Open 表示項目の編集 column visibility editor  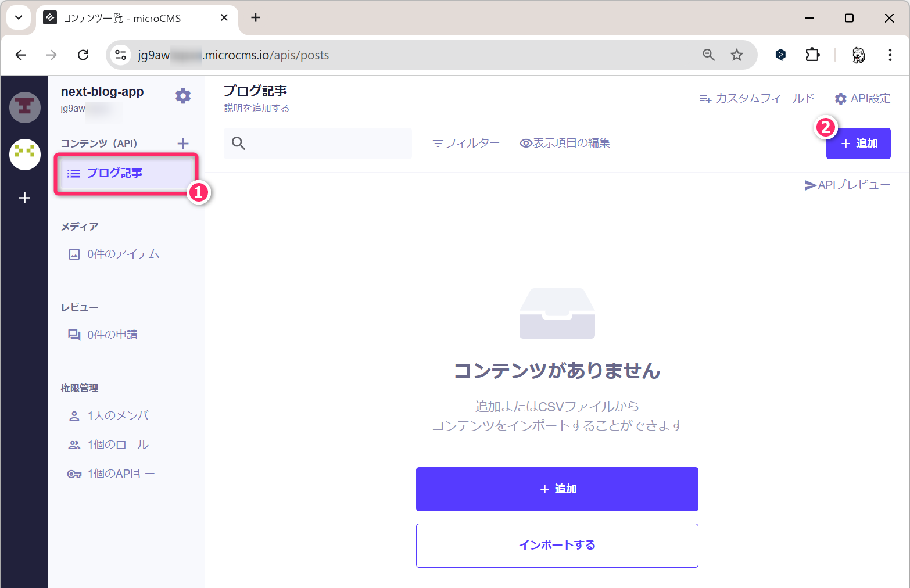click(565, 143)
